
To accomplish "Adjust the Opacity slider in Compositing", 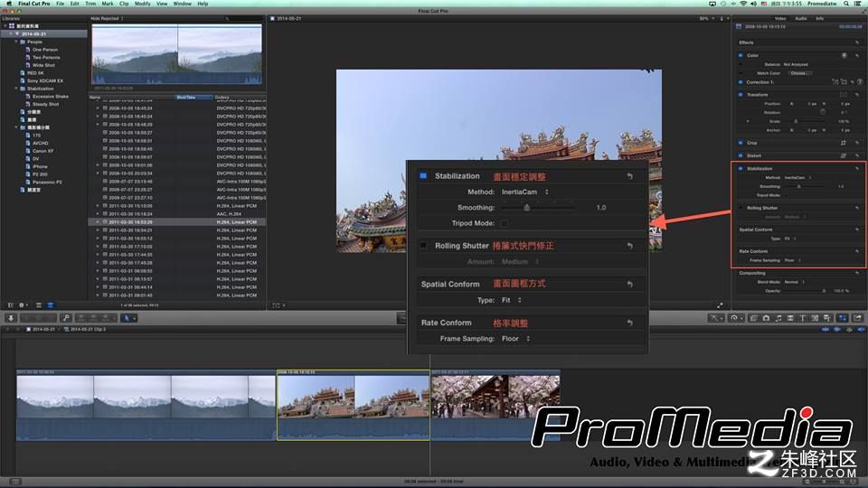I will click(824, 290).
